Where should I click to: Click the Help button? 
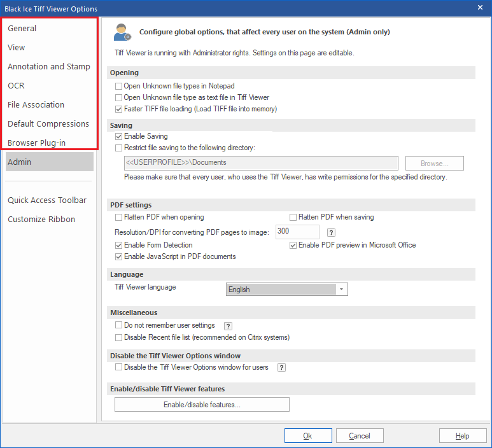pyautogui.click(x=463, y=436)
